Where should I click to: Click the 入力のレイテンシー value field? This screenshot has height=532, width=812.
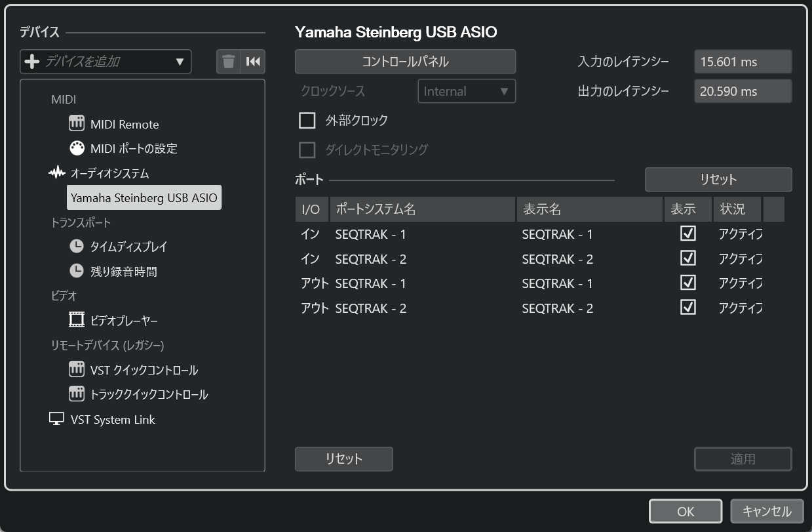pos(743,62)
